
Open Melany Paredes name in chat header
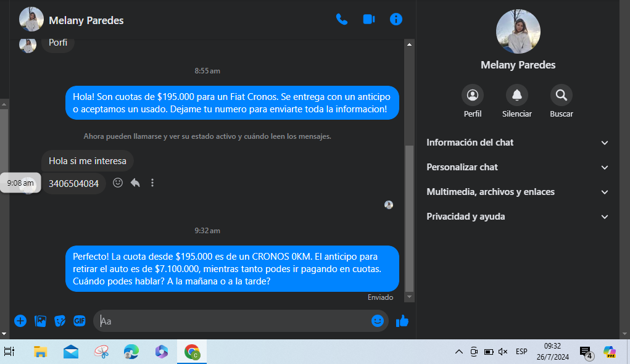pyautogui.click(x=86, y=20)
